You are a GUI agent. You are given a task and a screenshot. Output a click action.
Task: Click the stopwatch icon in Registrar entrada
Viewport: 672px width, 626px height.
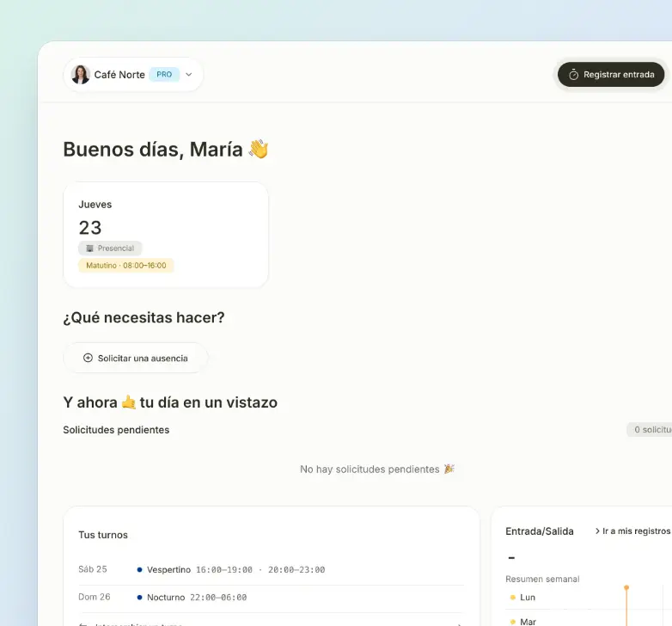(573, 75)
